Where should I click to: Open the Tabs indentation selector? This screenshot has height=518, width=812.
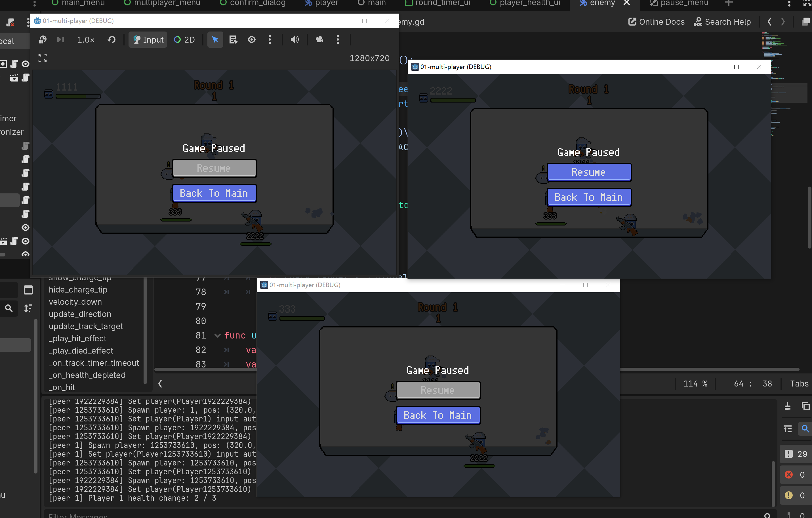click(x=799, y=384)
